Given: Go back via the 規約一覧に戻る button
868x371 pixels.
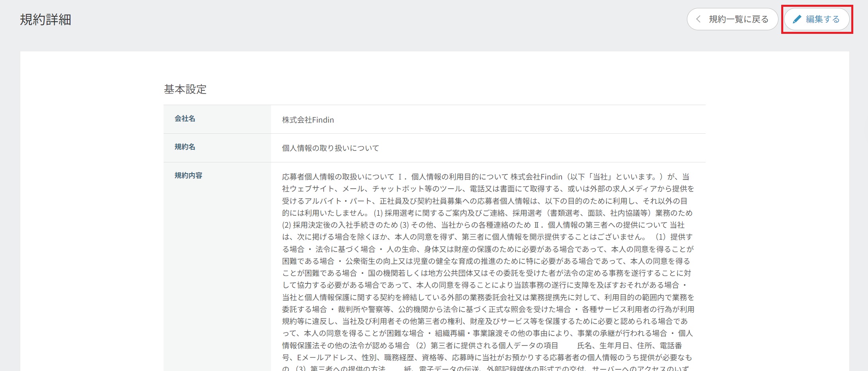Looking at the screenshot, I should click(x=733, y=19).
